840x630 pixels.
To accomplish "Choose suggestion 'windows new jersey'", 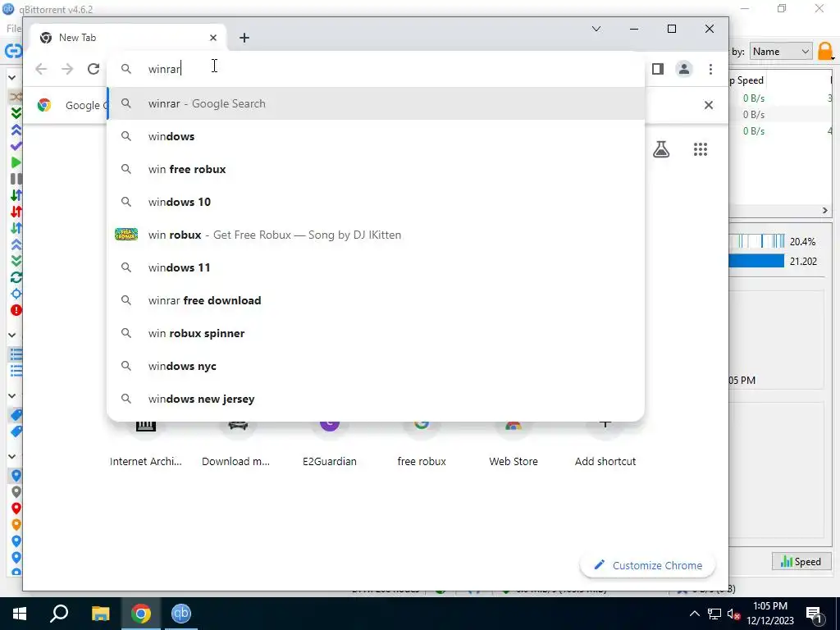I will (x=376, y=399).
